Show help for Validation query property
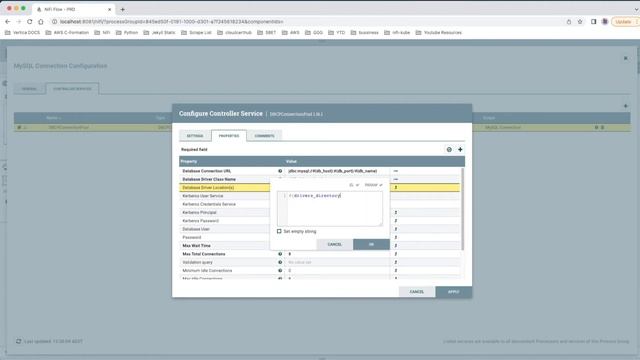This screenshot has height=360, width=640. tap(280, 262)
